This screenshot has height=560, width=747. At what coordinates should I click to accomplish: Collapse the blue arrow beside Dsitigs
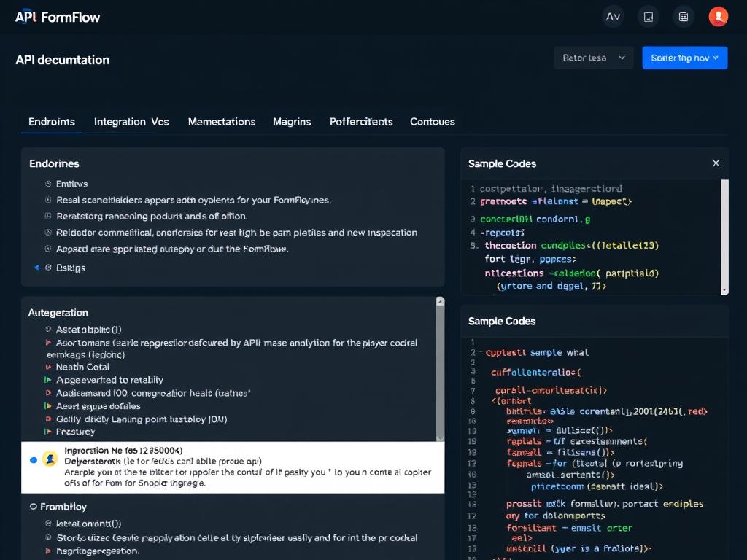36,268
